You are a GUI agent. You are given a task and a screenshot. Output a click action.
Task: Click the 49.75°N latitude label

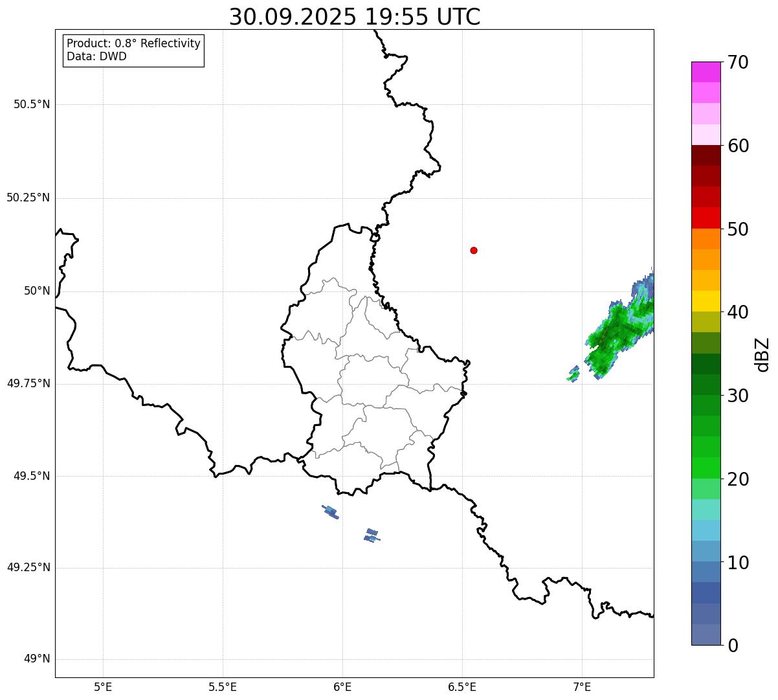[x=28, y=383]
